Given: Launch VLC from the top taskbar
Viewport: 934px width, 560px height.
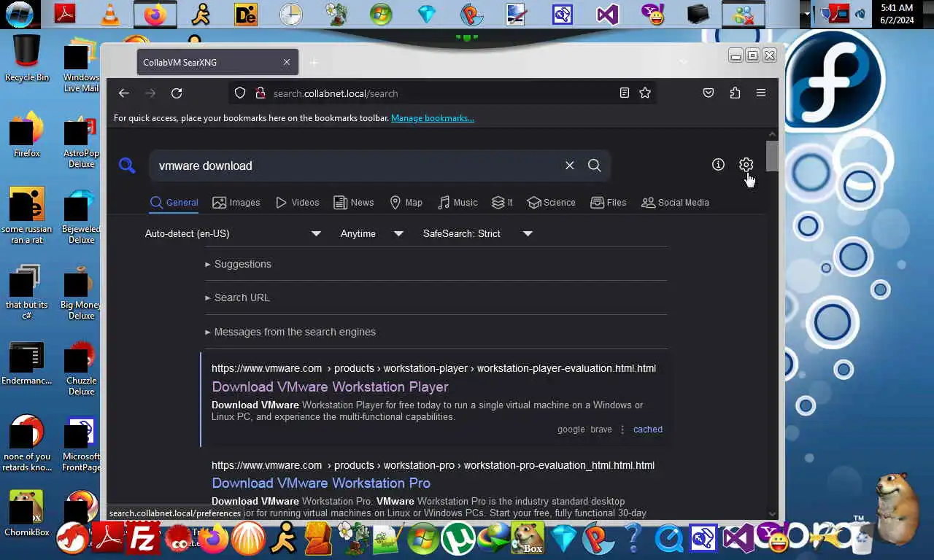Looking at the screenshot, I should [110, 14].
